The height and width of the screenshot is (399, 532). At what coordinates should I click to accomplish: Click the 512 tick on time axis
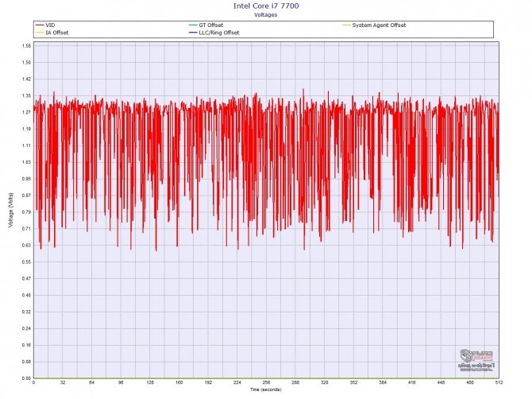pyautogui.click(x=499, y=382)
